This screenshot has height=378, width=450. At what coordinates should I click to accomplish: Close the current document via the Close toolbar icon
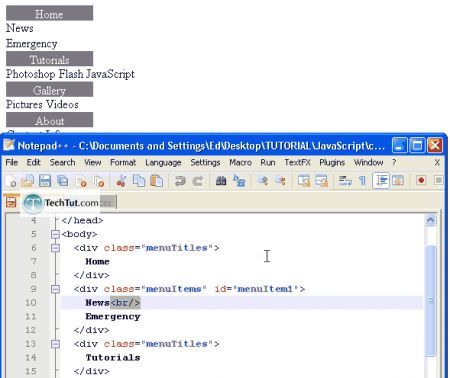tap(81, 181)
